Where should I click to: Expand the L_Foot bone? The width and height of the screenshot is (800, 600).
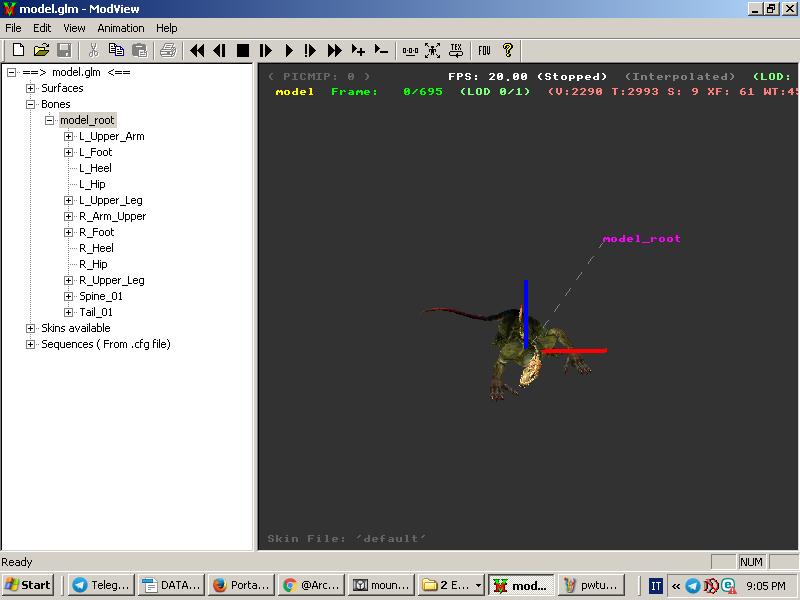pos(68,152)
